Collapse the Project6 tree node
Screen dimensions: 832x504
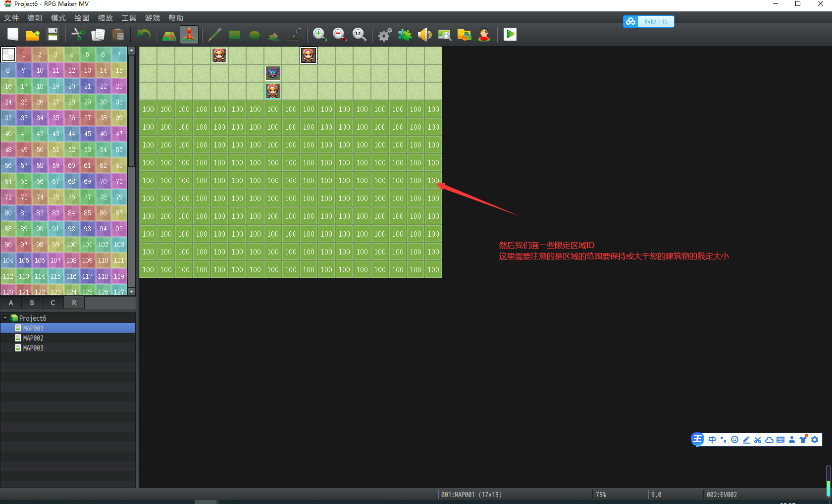click(x=5, y=318)
